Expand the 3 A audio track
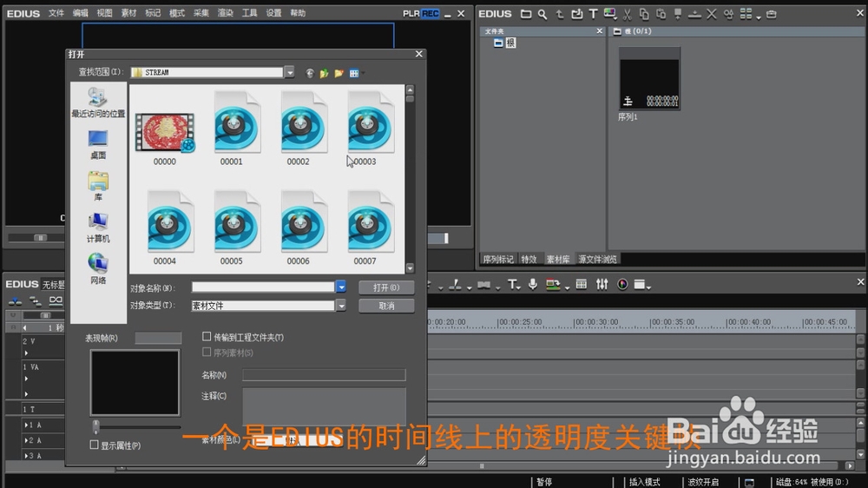Viewport: 868px width, 488px height. (25, 455)
